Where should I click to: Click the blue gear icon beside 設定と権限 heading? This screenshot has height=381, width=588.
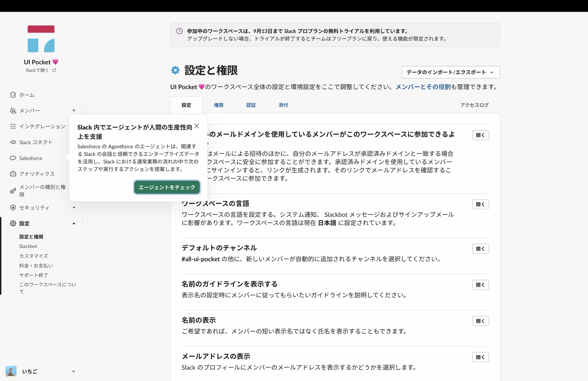[175, 70]
